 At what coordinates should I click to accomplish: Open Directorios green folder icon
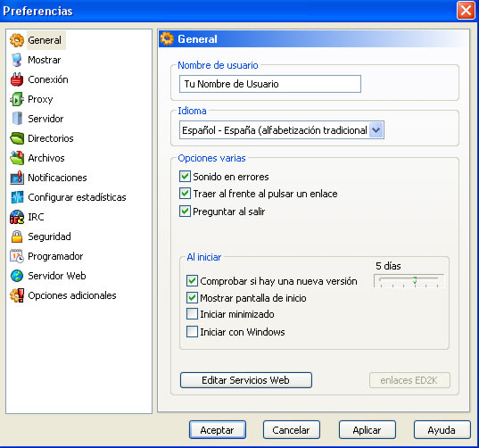17,138
